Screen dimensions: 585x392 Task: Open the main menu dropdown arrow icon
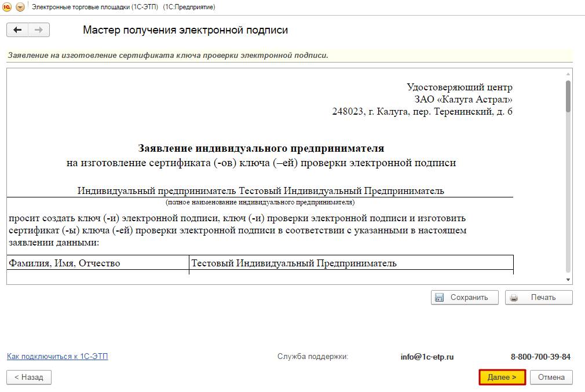pos(20,7)
